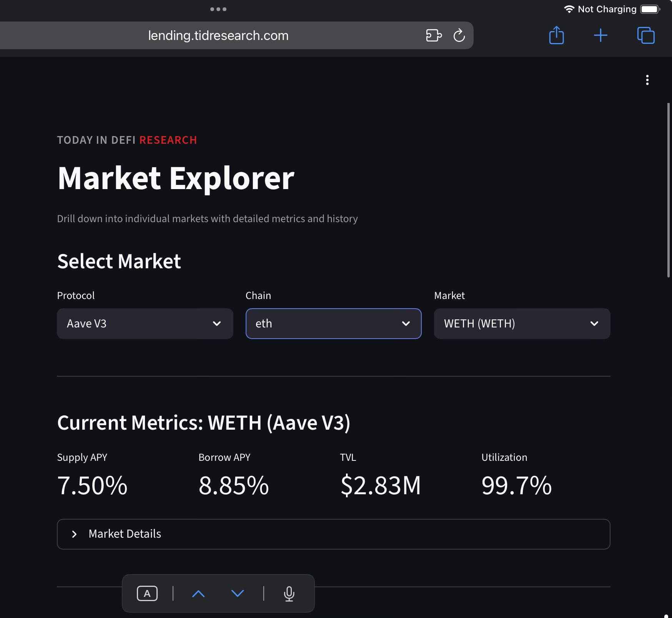672x618 pixels.
Task: Click the Today in DeFi Research heading
Action: pos(127,140)
